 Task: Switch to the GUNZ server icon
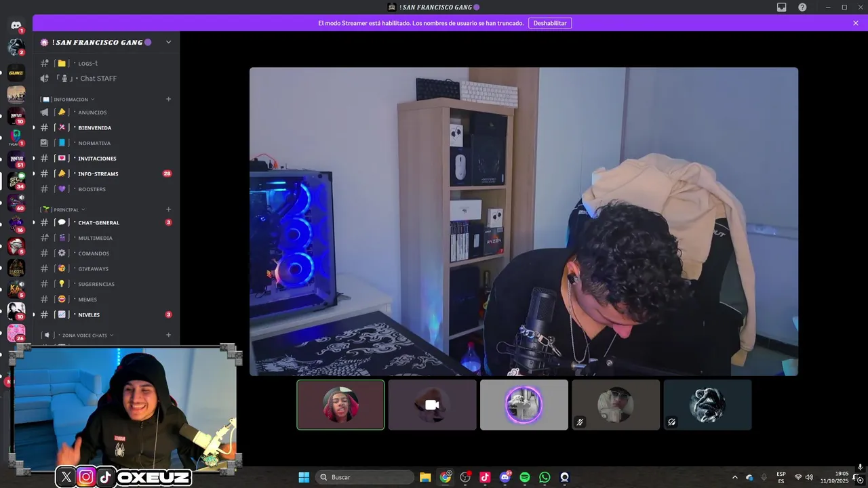point(16,73)
